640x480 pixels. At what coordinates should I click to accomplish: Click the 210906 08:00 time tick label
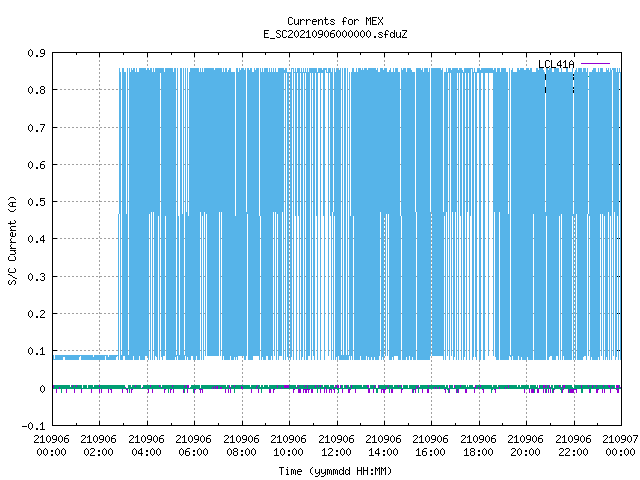(x=241, y=445)
